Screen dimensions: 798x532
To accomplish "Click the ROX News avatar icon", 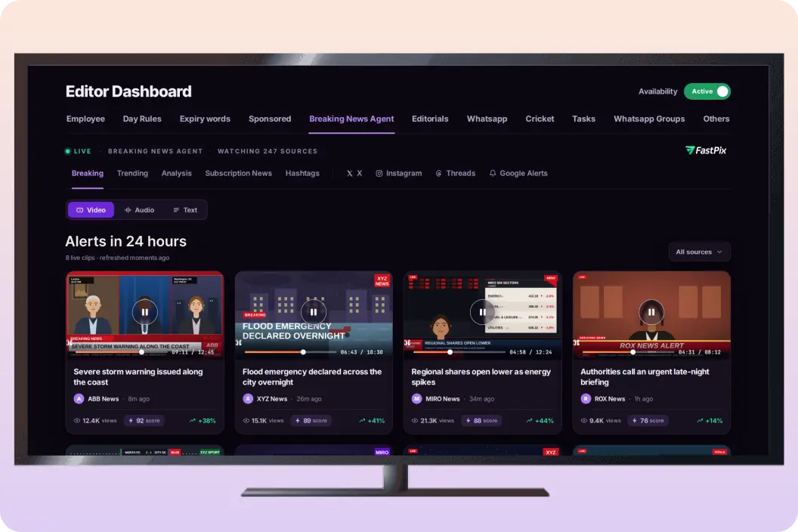I will pos(586,398).
